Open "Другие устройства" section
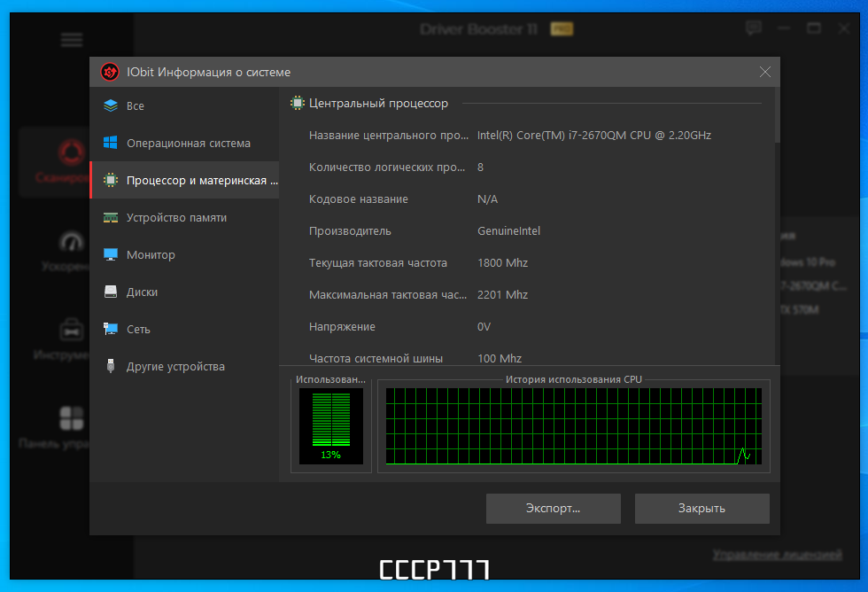The image size is (868, 592). [184, 366]
